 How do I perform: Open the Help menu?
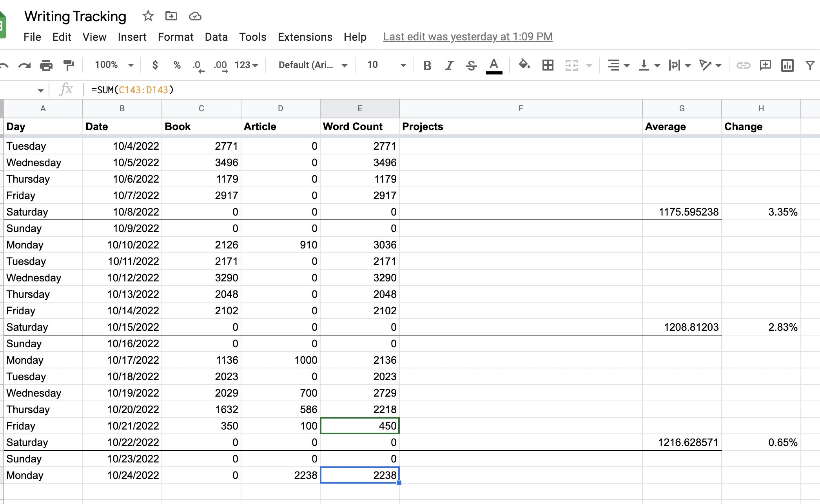[355, 37]
